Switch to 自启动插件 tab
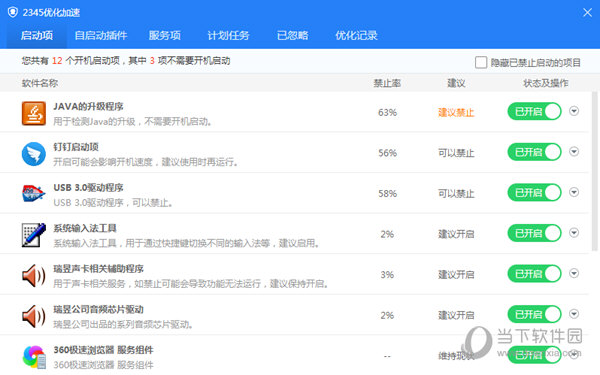 point(101,36)
